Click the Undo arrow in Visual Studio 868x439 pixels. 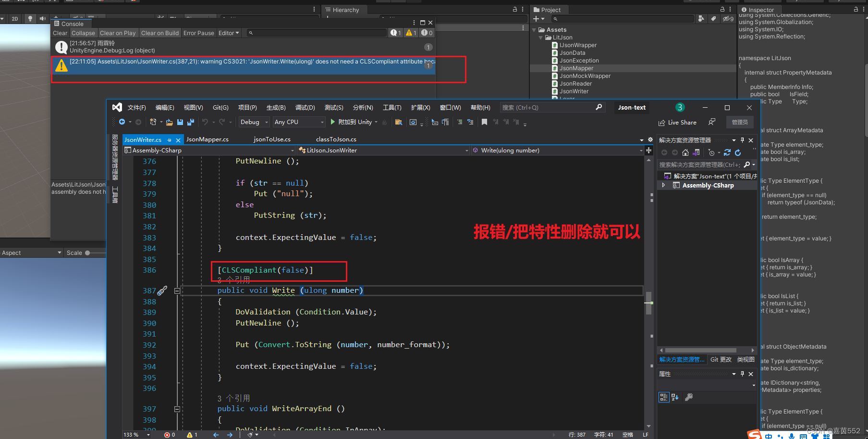(x=205, y=122)
